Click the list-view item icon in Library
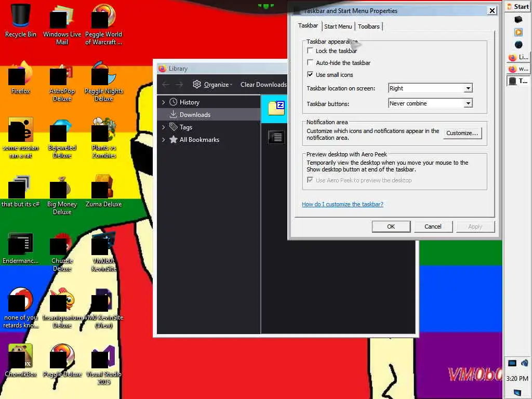Image resolution: width=532 pixels, height=399 pixels. pos(276,137)
